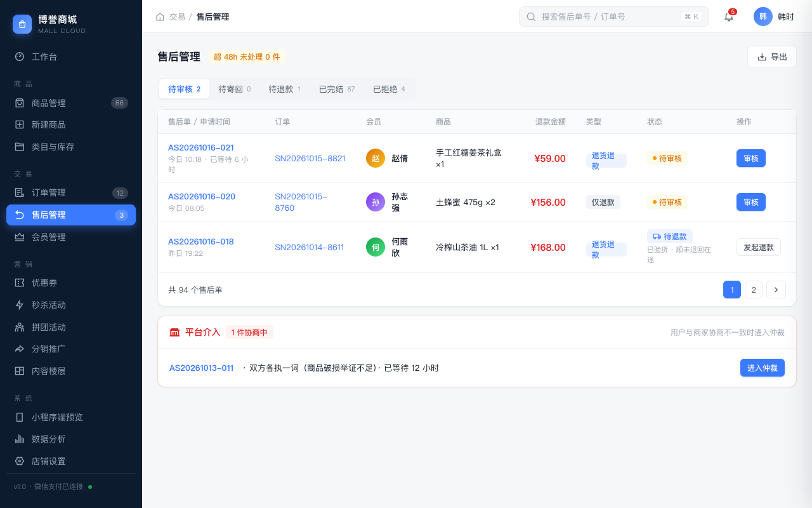This screenshot has width=812, height=508.
Task: Click the 小程序端预览 phone icon
Action: tap(20, 417)
